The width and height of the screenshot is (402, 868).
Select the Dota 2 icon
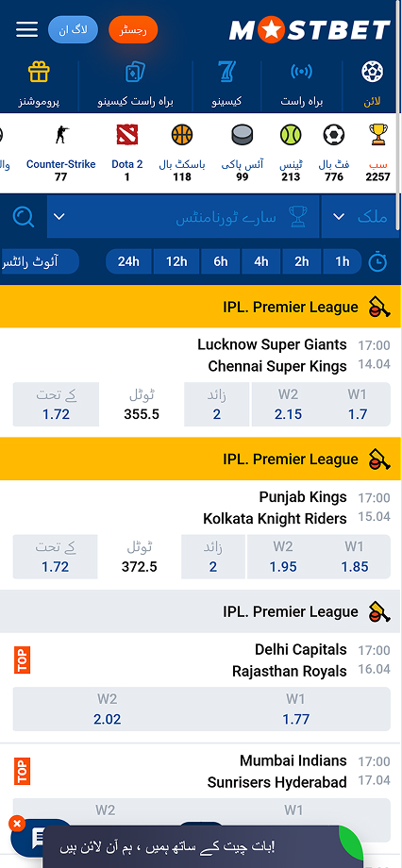point(127,135)
